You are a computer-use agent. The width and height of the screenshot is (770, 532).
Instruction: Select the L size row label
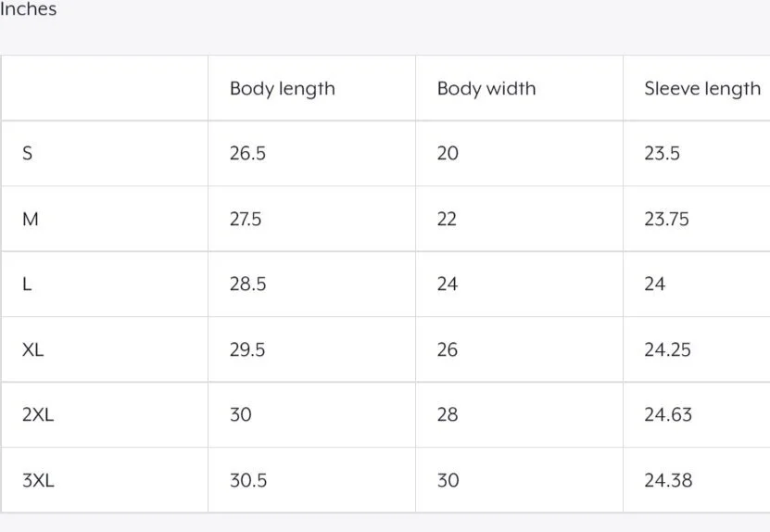click(27, 285)
